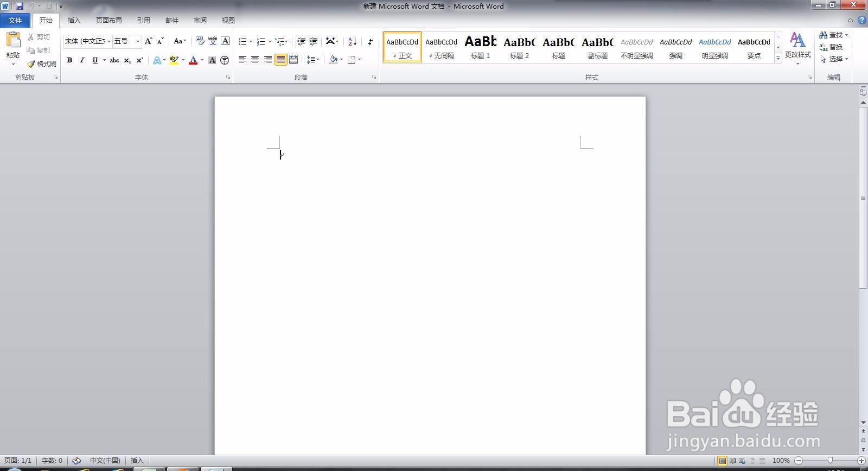Align text left

click(242, 60)
